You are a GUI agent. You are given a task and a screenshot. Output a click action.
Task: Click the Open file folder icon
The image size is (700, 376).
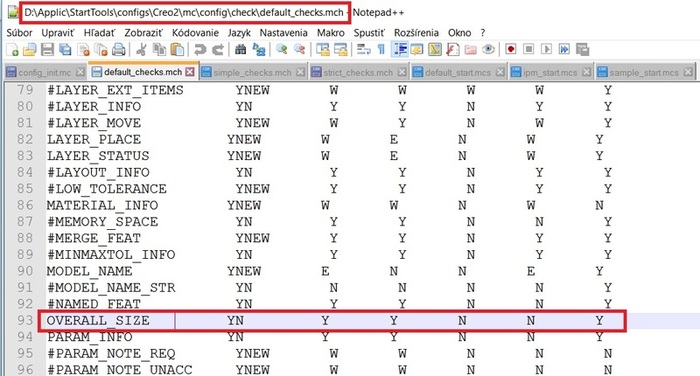[x=29, y=50]
